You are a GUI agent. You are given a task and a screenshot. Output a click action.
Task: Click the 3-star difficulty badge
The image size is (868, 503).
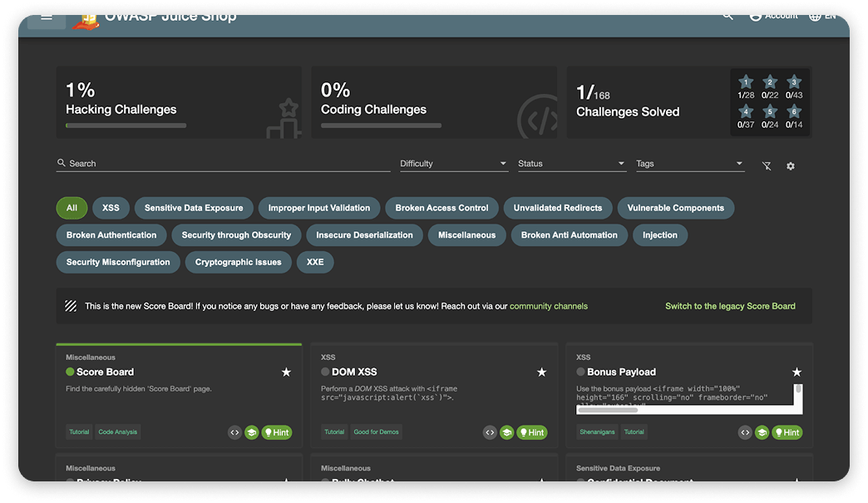[x=794, y=81]
